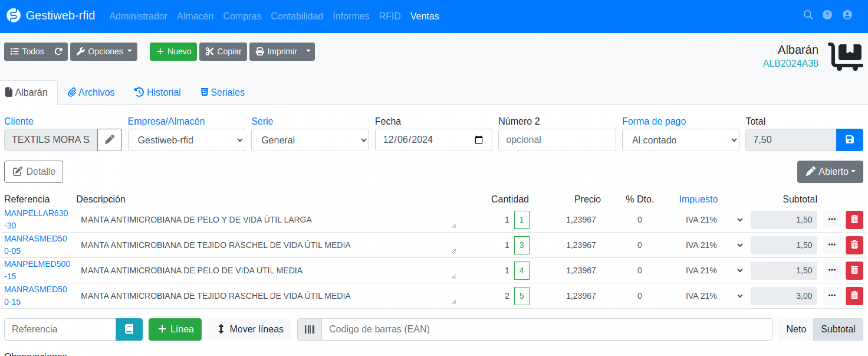The image size is (868, 356).
Task: Click price 1,23967 in MANPELLAR630-30 row
Action: coord(581,220)
